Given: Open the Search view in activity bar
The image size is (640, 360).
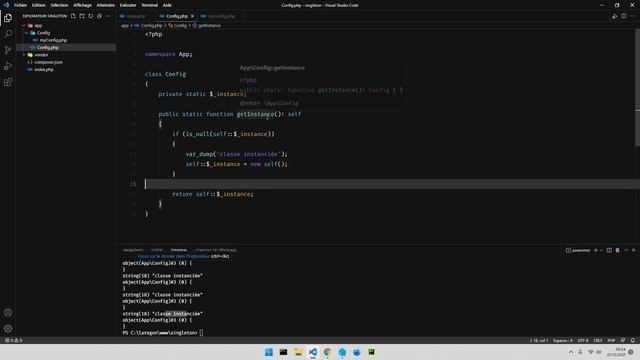Looking at the screenshot, I should pyautogui.click(x=8, y=34).
